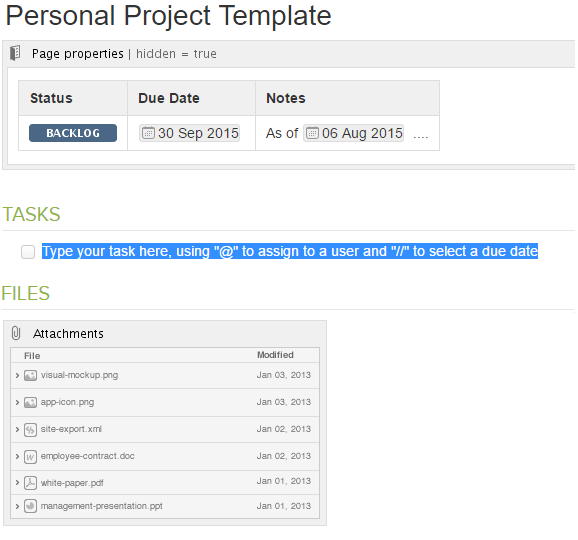Select the BACKLOG status lozenge
The width and height of the screenshot is (578, 540).
[73, 133]
